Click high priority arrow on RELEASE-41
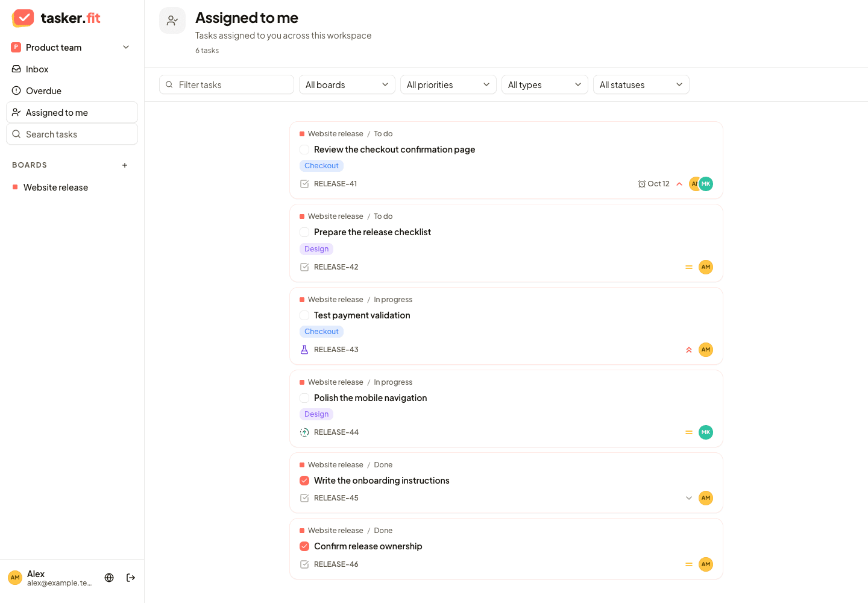The width and height of the screenshot is (868, 603). pos(679,184)
